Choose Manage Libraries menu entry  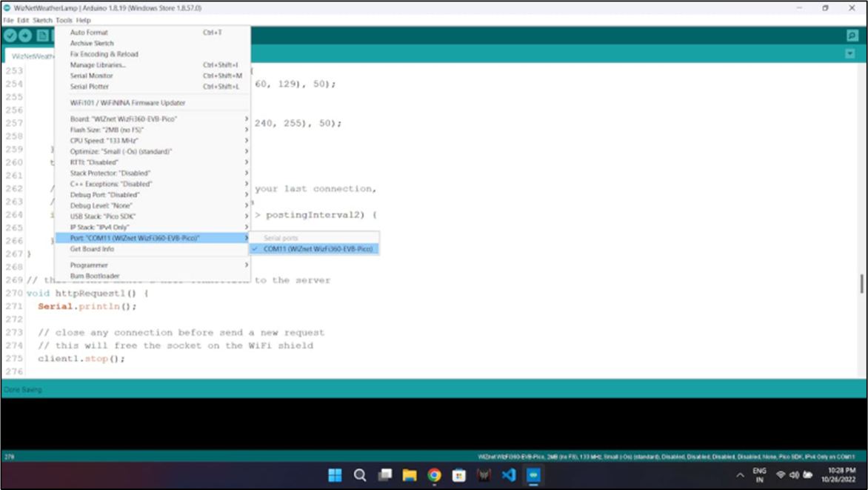[153, 64]
